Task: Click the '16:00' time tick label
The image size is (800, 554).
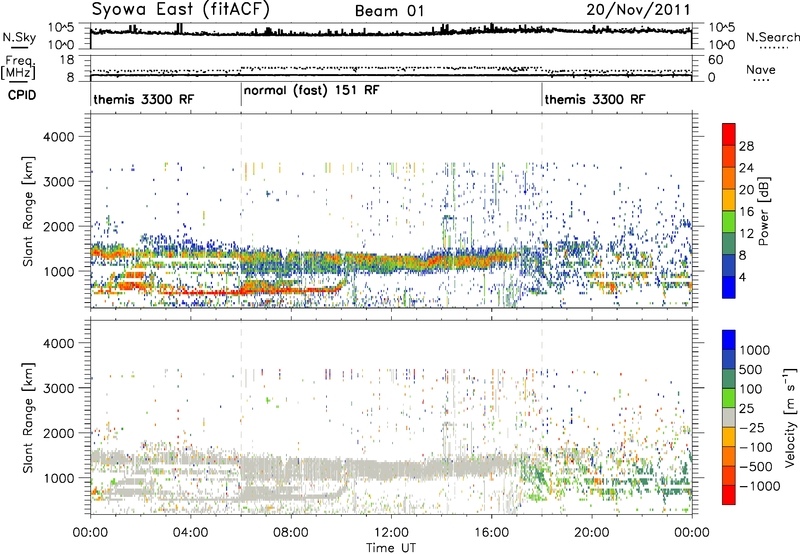Action: click(x=491, y=533)
